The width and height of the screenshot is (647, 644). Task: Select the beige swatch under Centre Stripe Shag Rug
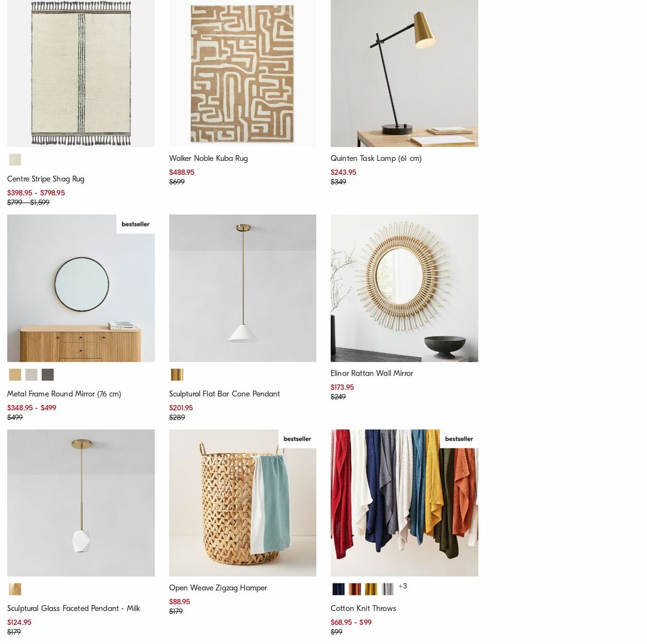15,159
